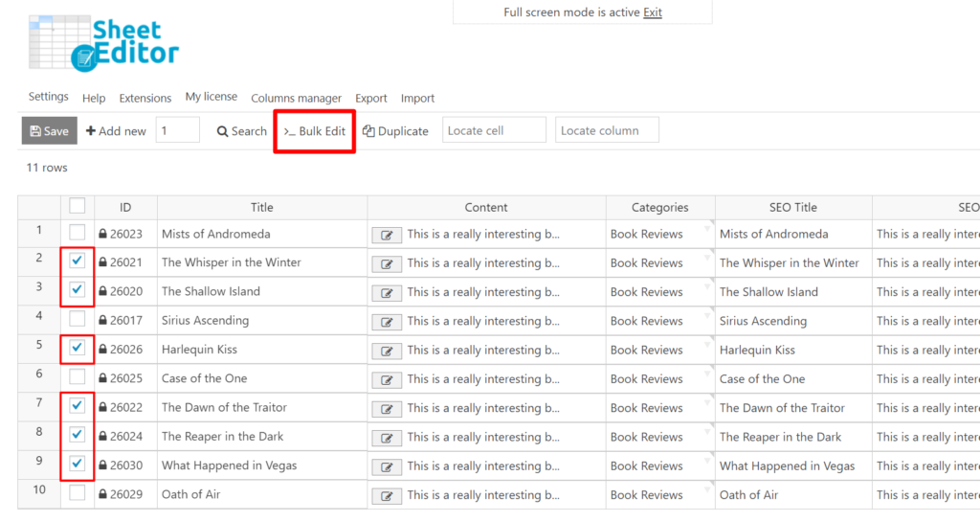Open the Import menu
980x522 pixels.
click(x=417, y=98)
